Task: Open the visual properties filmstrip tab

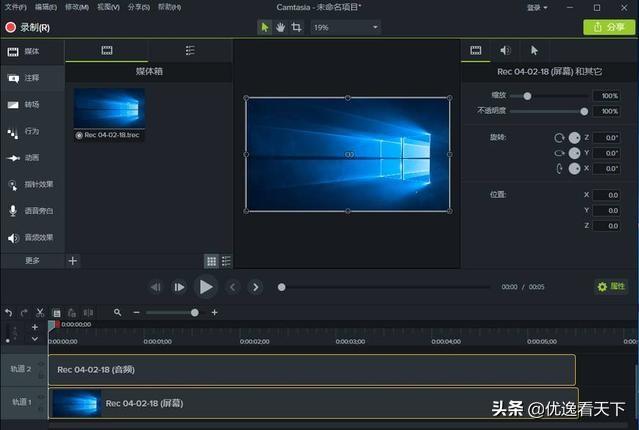Action: coord(476,51)
